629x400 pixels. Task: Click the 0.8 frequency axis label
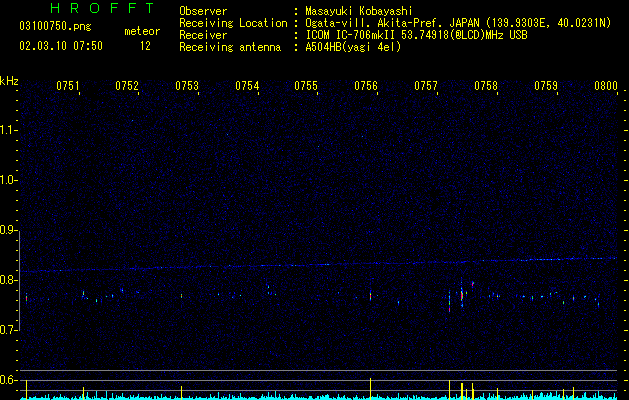[9, 280]
